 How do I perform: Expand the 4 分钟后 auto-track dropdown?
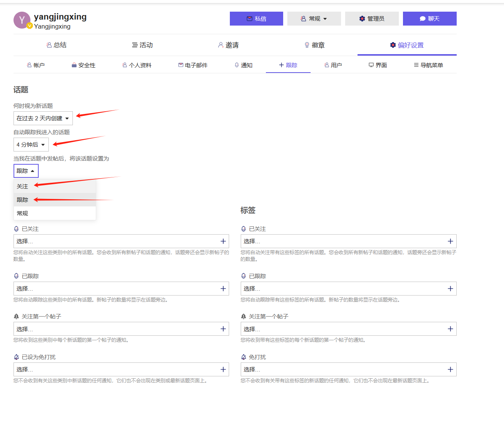point(31,145)
